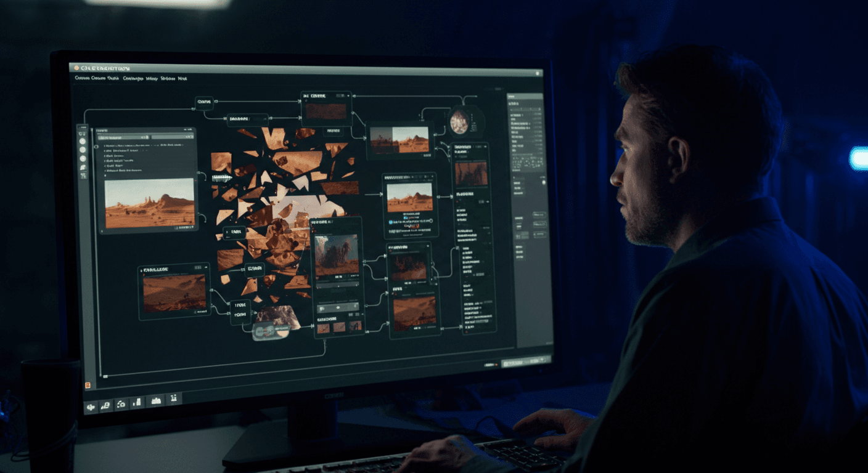This screenshot has height=473, width=868.
Task: Toggle the round switch in the right properties panel
Action: (x=544, y=182)
